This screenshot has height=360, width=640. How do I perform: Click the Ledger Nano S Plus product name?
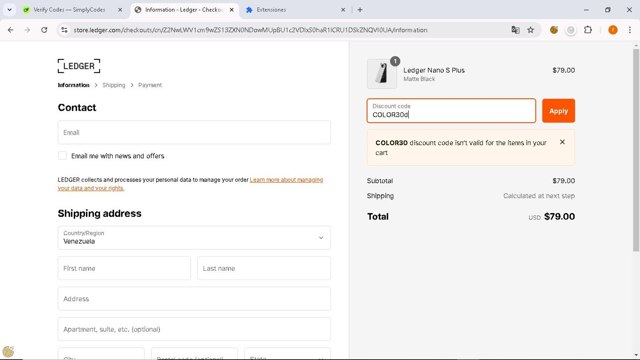pyautogui.click(x=434, y=70)
